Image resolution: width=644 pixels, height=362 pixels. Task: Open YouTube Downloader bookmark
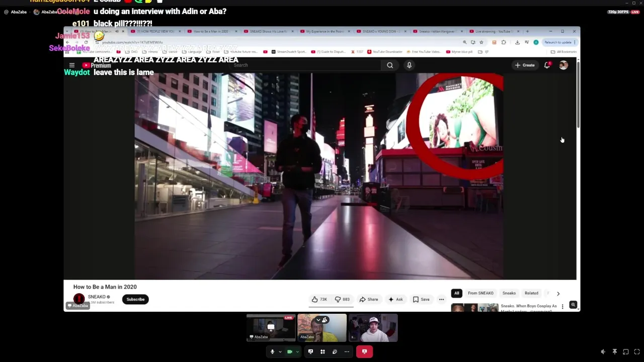coord(385,52)
